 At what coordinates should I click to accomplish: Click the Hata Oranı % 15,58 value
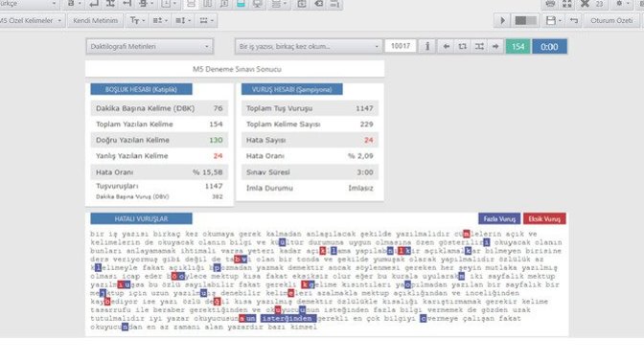tap(207, 172)
